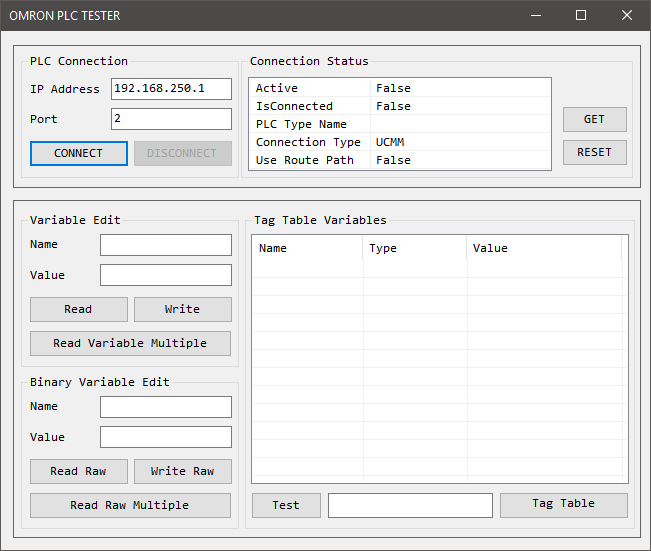Select the Active status row
This screenshot has height=551, width=651.
coord(400,88)
